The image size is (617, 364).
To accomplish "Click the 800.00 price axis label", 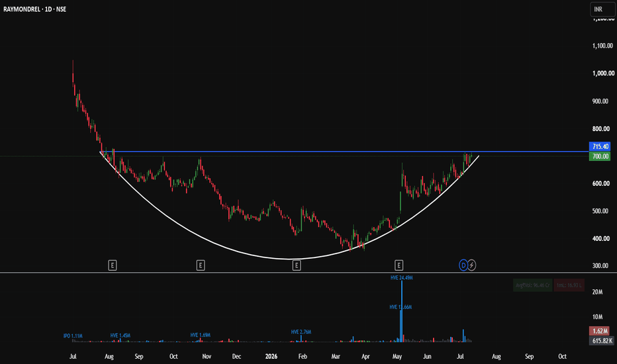I will point(600,128).
